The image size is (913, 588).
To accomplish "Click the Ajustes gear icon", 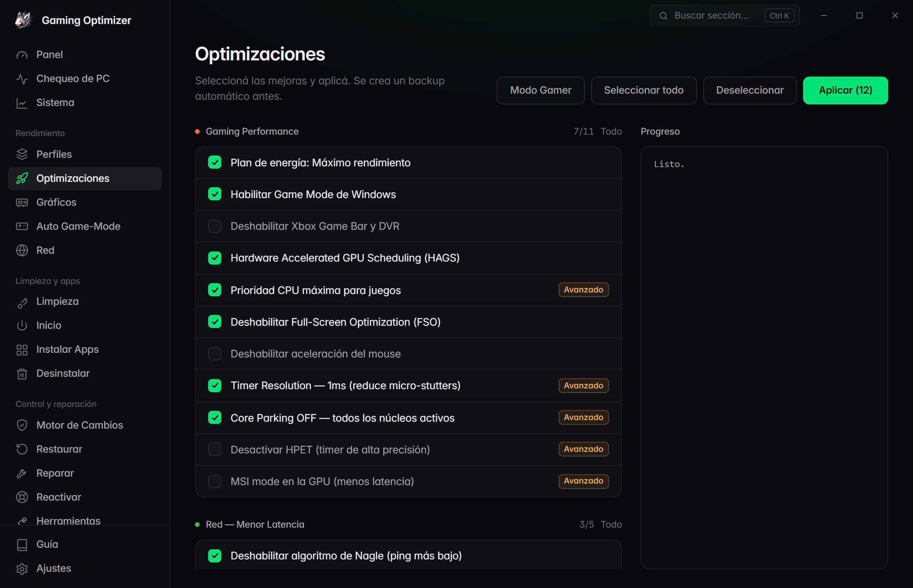I will tap(22, 569).
